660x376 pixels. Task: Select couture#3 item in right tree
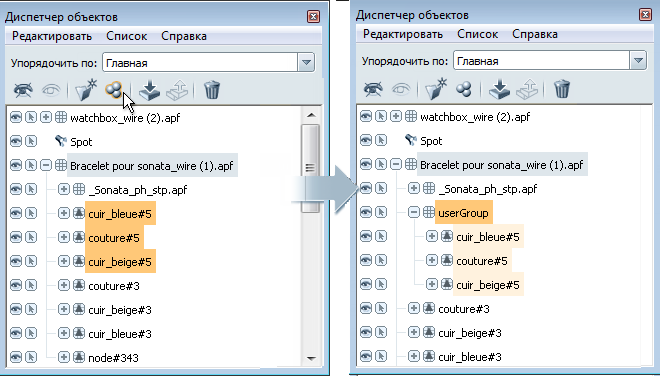tap(464, 309)
